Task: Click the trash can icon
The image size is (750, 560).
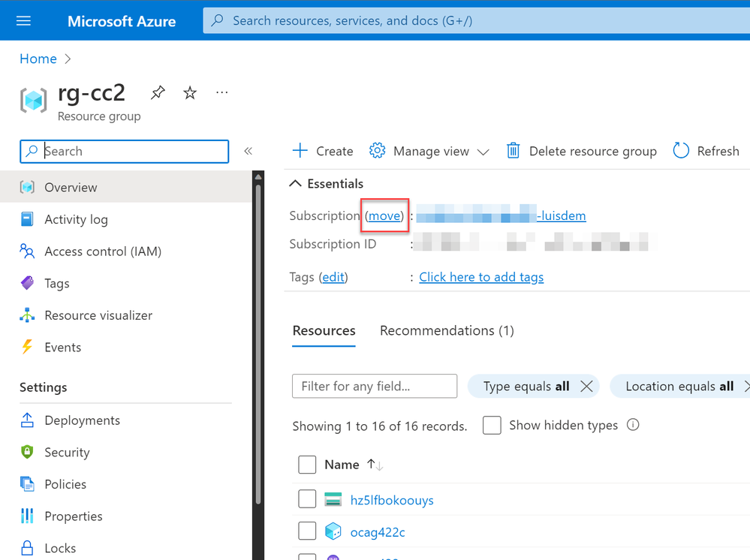Action: coord(514,151)
